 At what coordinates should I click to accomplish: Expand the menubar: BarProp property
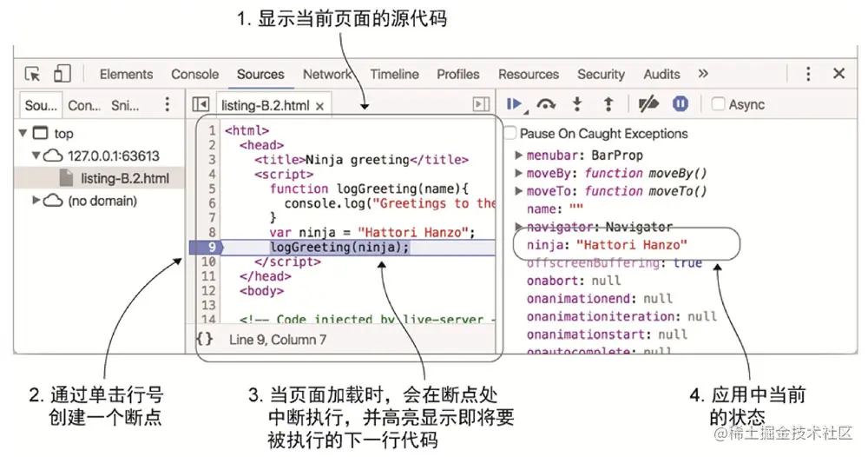click(519, 156)
